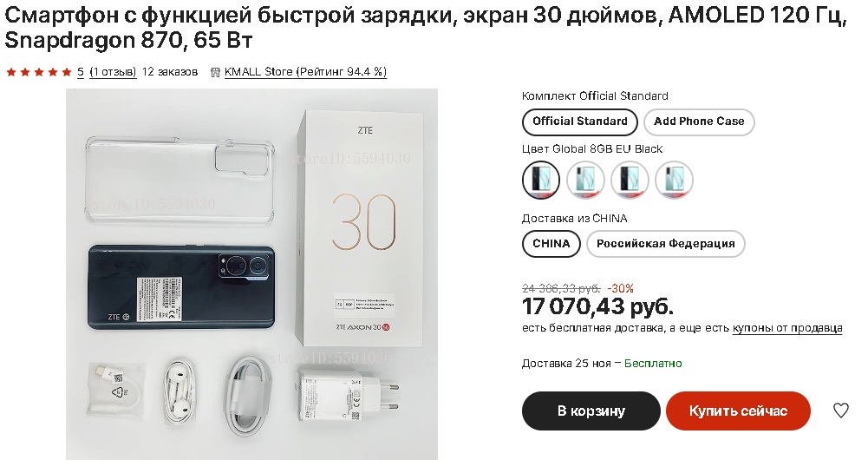The image size is (868, 460).
Task: Choose shipping from Российская Федерация
Action: [x=665, y=244]
